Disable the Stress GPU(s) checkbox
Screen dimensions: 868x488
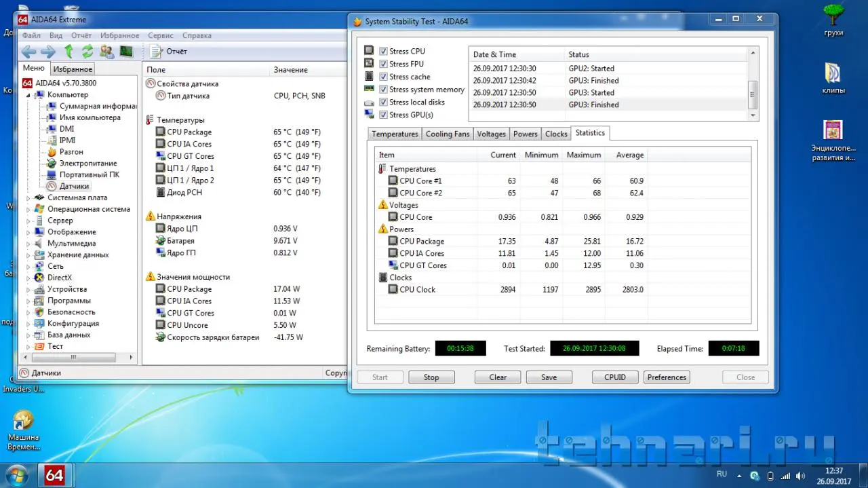coord(383,115)
